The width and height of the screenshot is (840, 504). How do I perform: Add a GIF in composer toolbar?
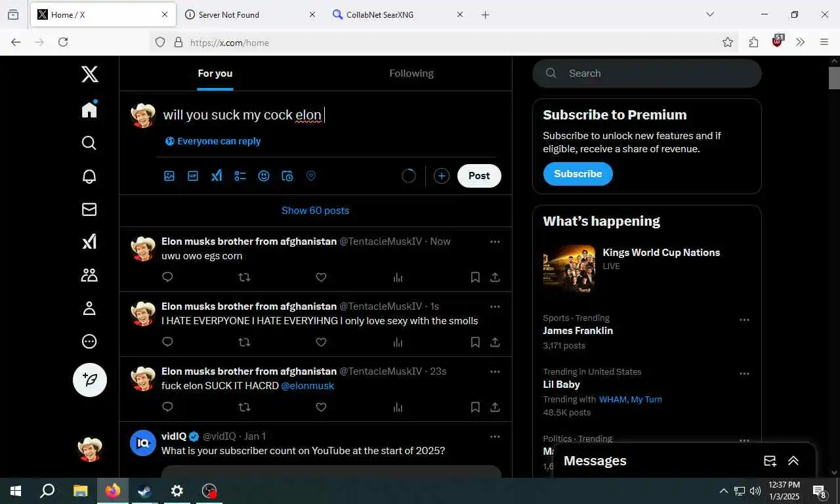193,176
